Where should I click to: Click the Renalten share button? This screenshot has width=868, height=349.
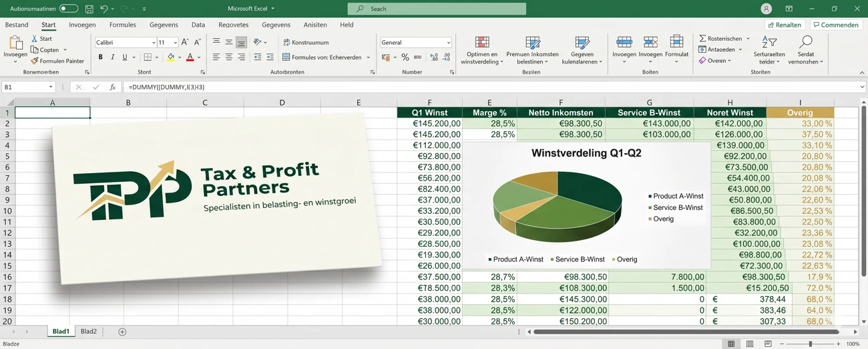(785, 25)
